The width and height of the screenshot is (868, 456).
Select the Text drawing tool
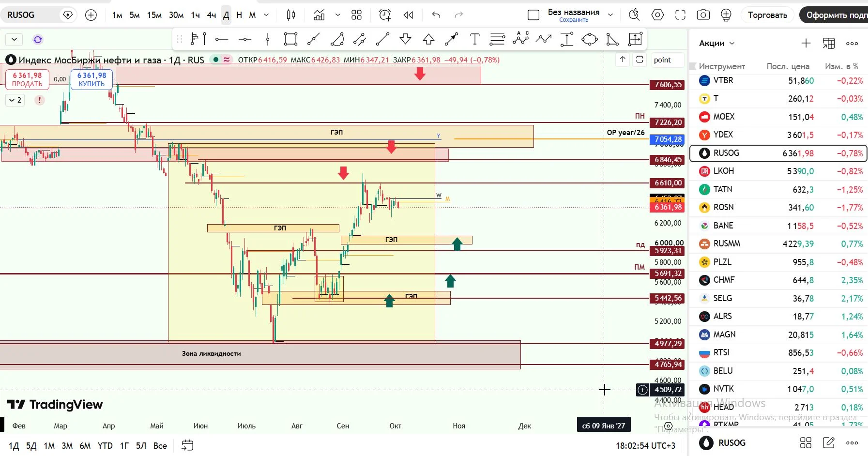pyautogui.click(x=475, y=39)
